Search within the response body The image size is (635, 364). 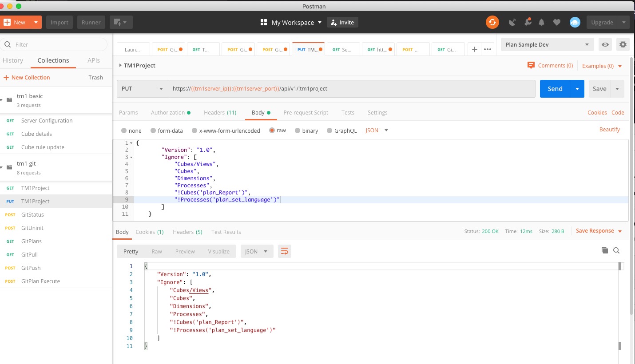(616, 250)
